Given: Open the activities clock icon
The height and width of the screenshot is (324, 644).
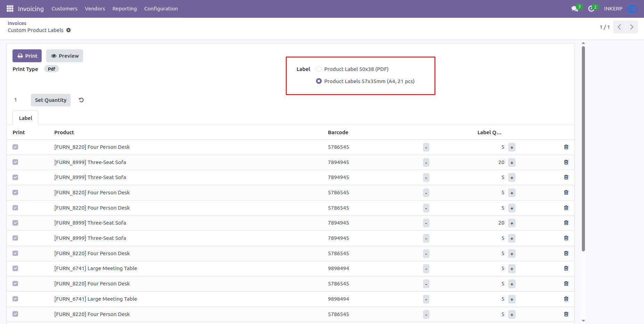Looking at the screenshot, I should 591,9.
